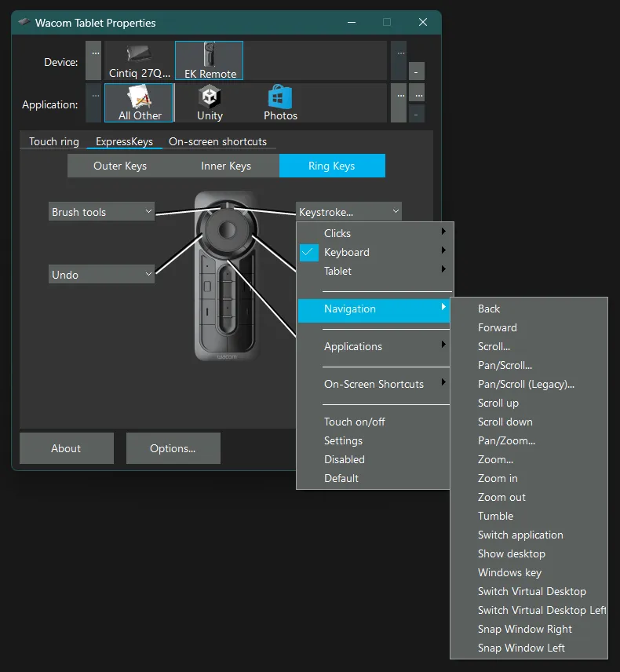
Task: Select Zoom... menu entry
Action: [x=529, y=459]
